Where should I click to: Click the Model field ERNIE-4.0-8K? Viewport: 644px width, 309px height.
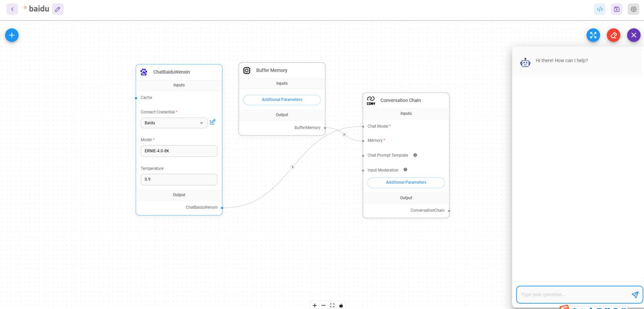(x=179, y=151)
